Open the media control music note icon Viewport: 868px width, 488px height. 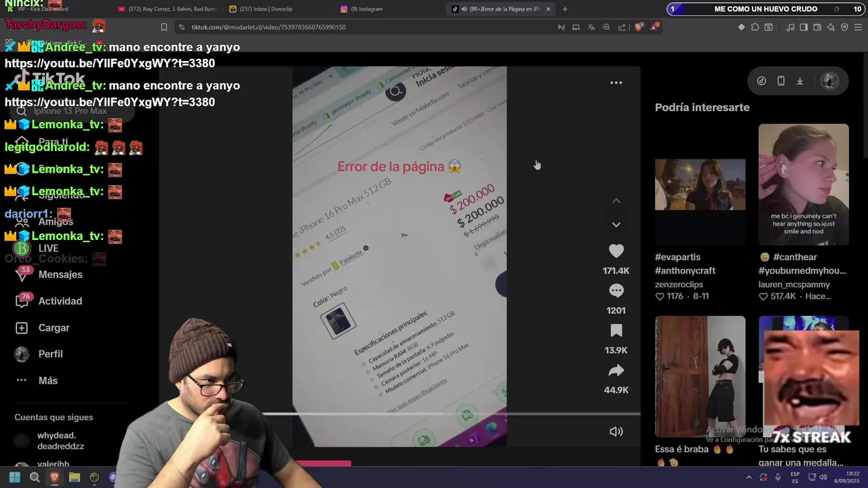(x=790, y=27)
